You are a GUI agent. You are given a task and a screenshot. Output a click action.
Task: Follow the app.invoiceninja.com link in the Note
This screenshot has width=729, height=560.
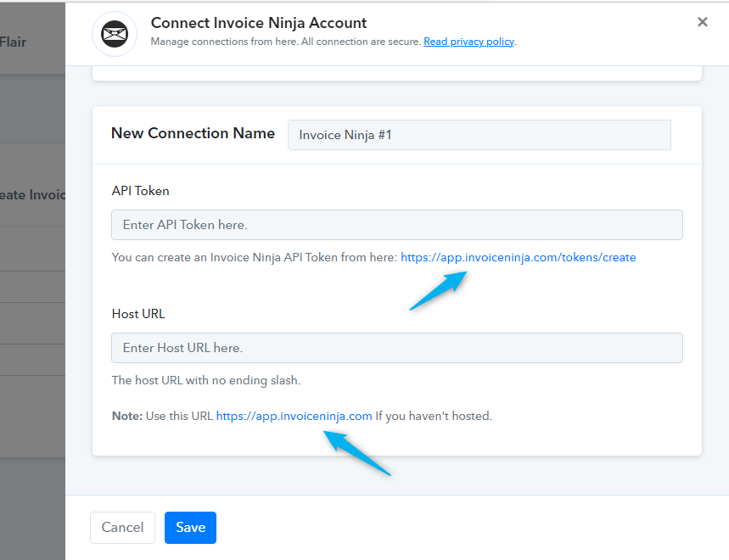(x=294, y=416)
